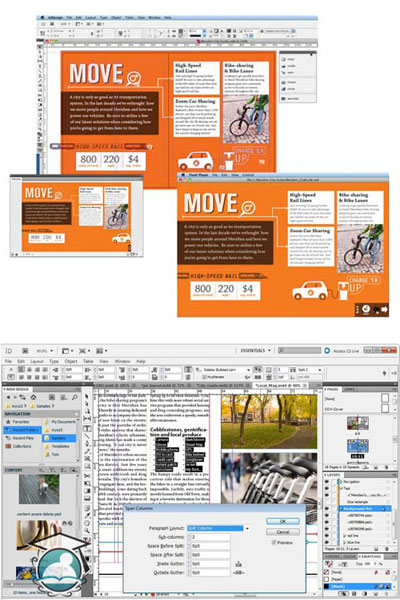Select the Scissors tool
The height and width of the screenshot is (600, 400).
click(x=87, y=476)
